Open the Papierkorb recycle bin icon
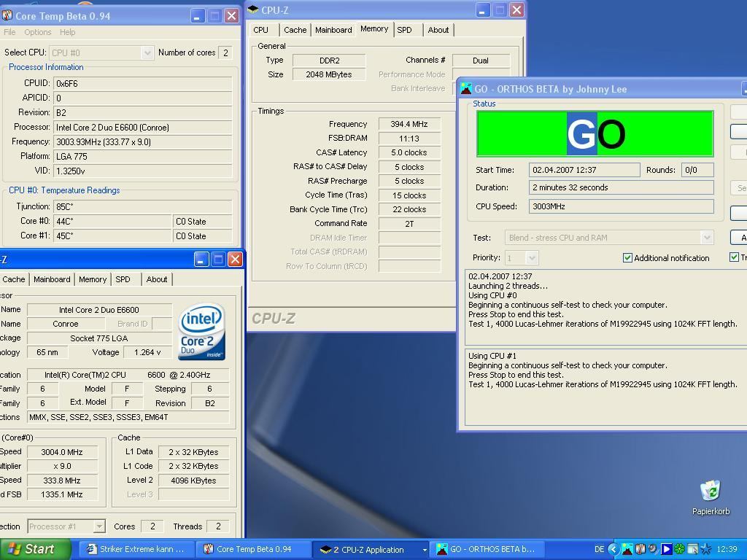The image size is (747, 560). 711,497
